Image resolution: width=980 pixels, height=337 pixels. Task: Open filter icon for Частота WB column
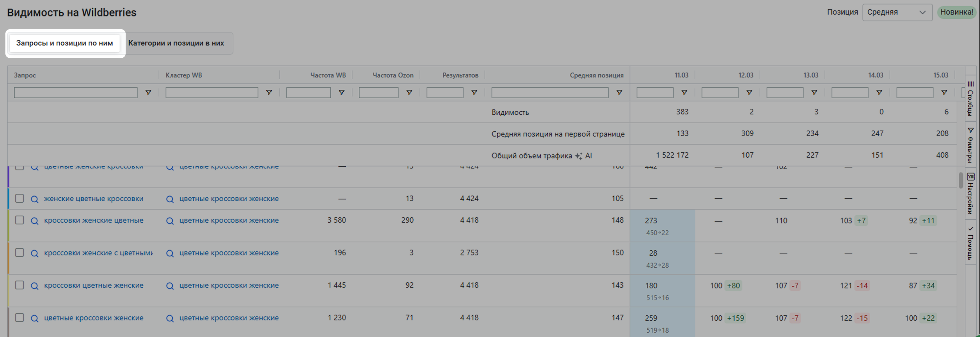tap(342, 93)
